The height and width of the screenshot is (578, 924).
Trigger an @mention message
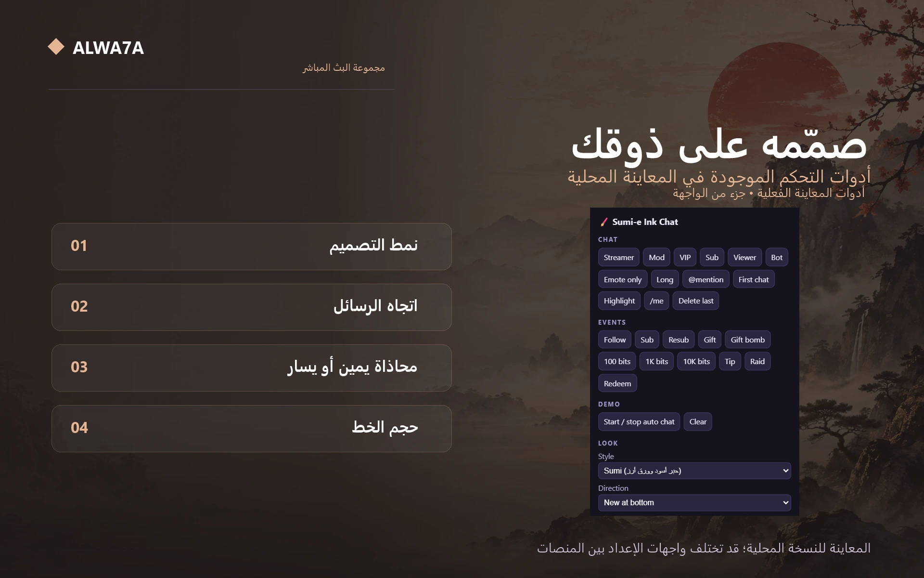706,279
